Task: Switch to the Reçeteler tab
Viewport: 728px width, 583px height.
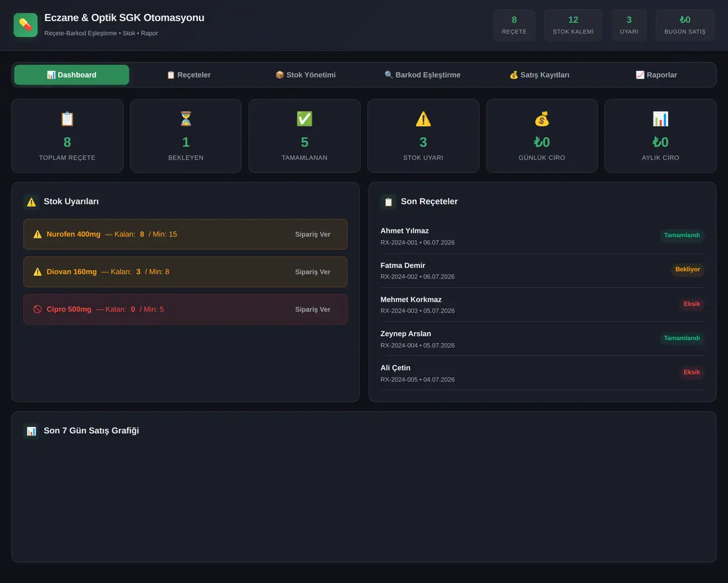Action: click(189, 75)
